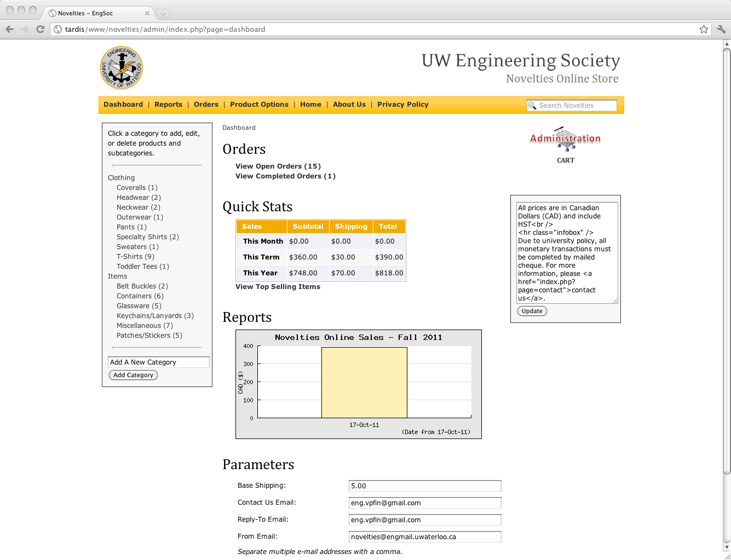This screenshot has height=560, width=731.
Task: Click the This Term subtotal $360.00
Action: pyautogui.click(x=303, y=257)
